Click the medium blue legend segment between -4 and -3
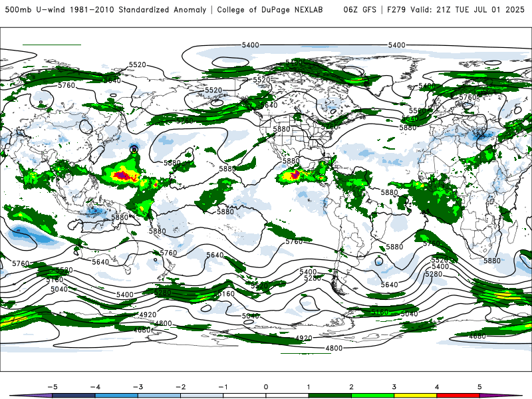This screenshot has height=399, width=532. [116, 396]
